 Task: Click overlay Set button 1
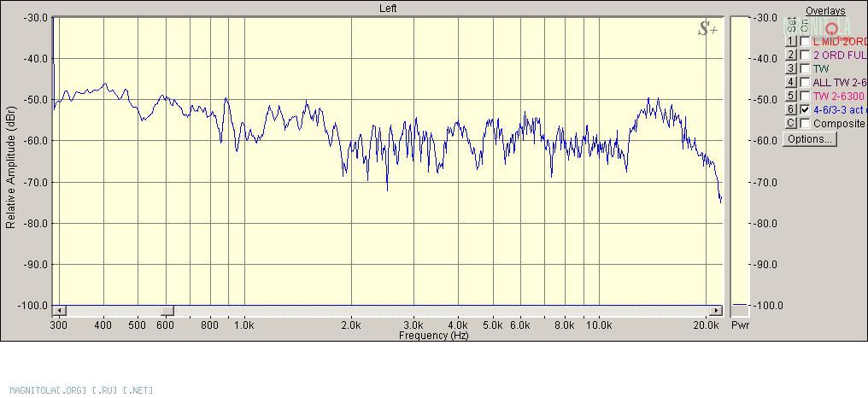tap(791, 41)
